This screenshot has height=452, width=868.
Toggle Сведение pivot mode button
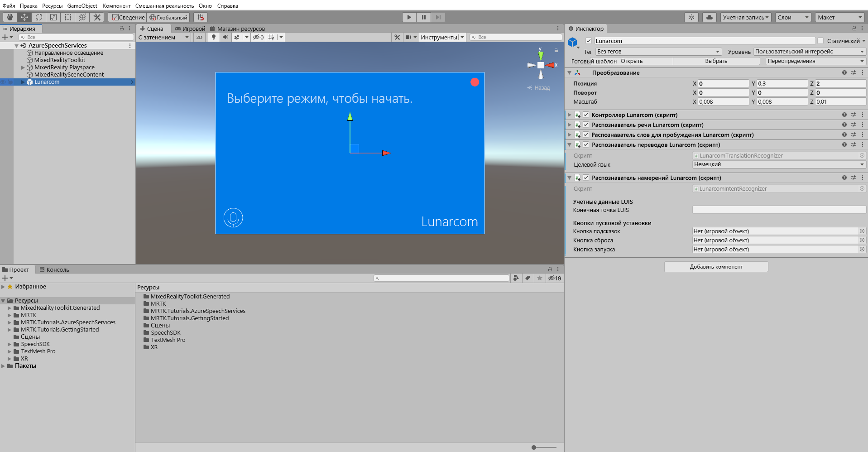point(128,17)
